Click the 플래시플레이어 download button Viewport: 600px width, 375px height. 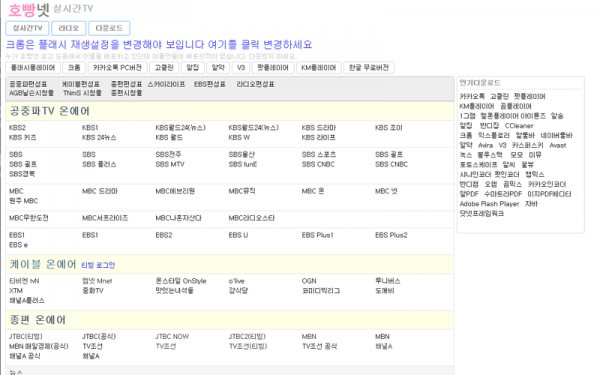click(33, 68)
